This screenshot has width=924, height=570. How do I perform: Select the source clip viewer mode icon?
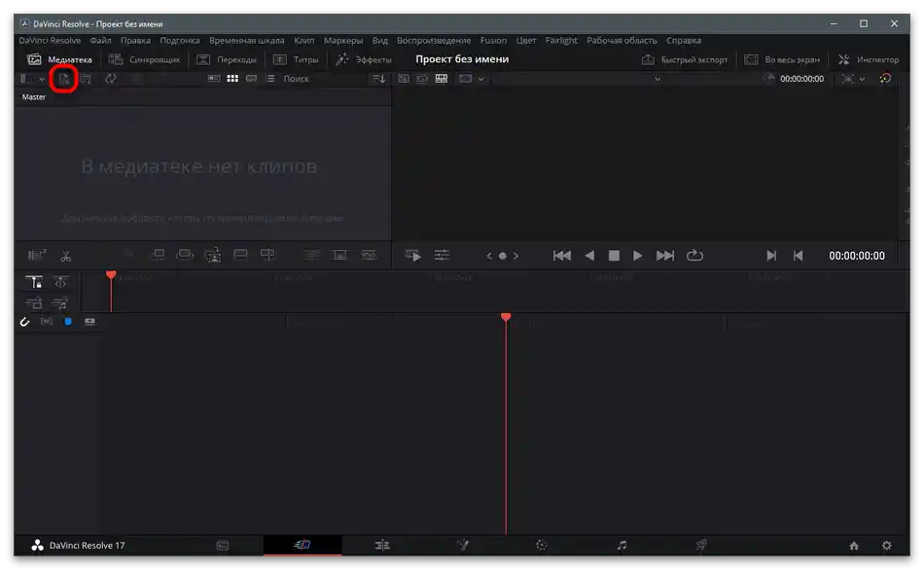[403, 79]
